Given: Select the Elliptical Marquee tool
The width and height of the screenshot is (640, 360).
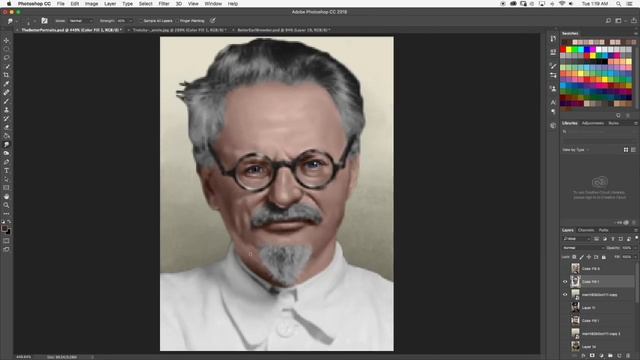Looking at the screenshot, I should point(6,49).
